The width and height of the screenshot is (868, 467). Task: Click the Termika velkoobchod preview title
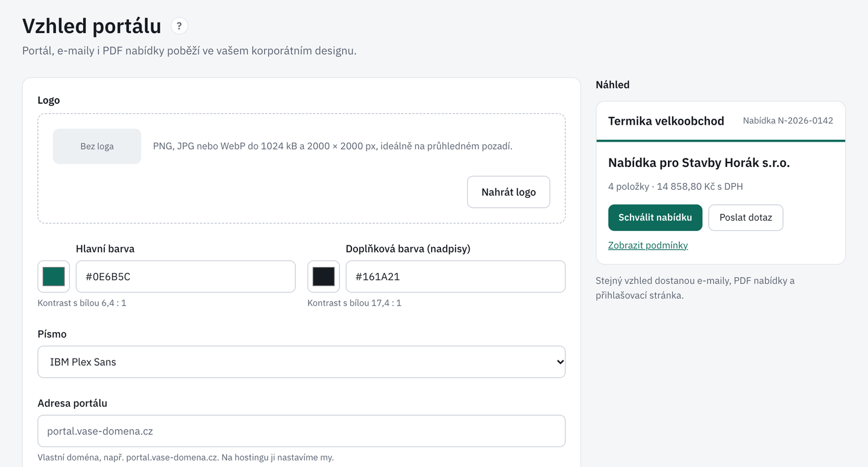(666, 121)
